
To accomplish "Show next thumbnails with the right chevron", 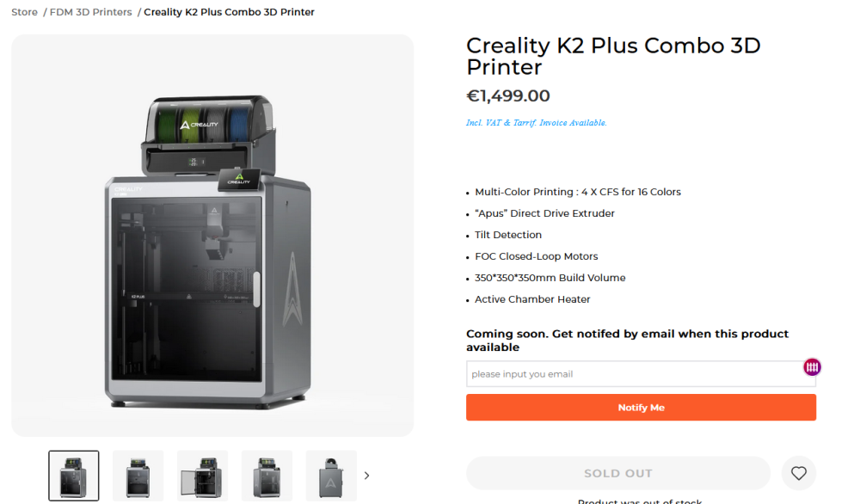I will click(367, 476).
